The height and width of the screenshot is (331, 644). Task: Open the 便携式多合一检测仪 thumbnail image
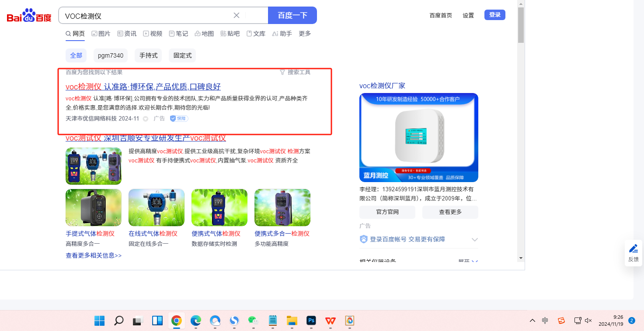click(282, 207)
